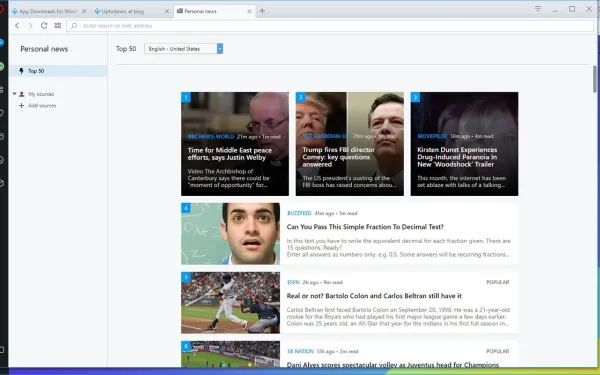Click the number 1 badge on first card
Screen dimensions: 600x375
186,97
